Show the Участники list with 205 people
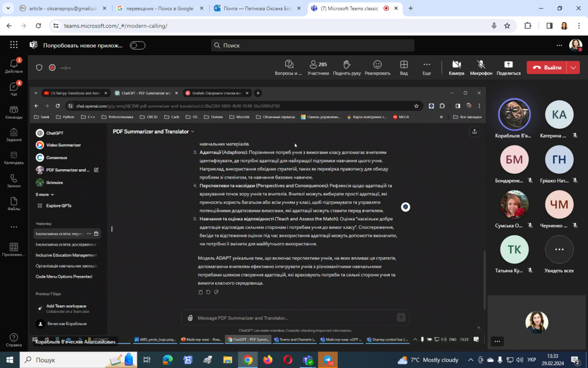 (x=318, y=68)
